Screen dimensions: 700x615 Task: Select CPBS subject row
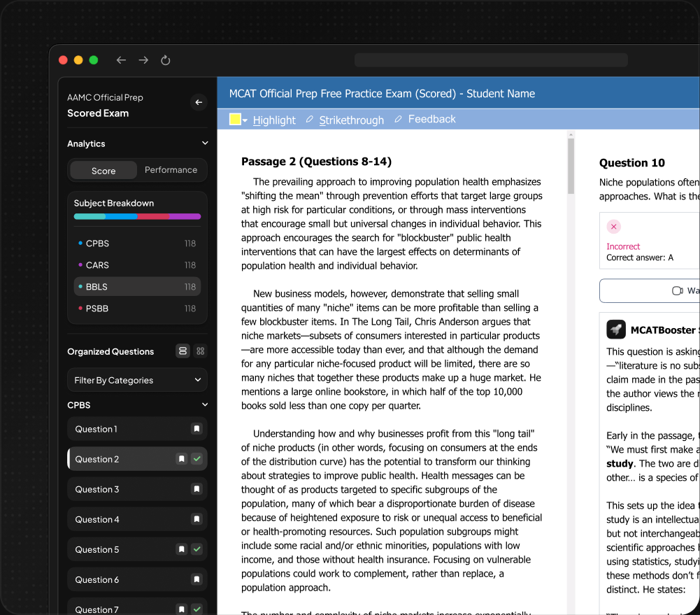(137, 243)
